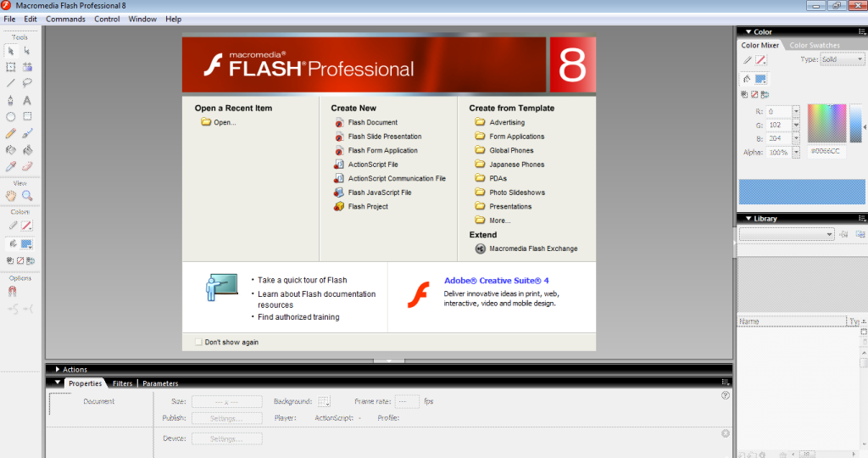
Task: Activate the Zoom magnifier tool
Action: pos(27,195)
